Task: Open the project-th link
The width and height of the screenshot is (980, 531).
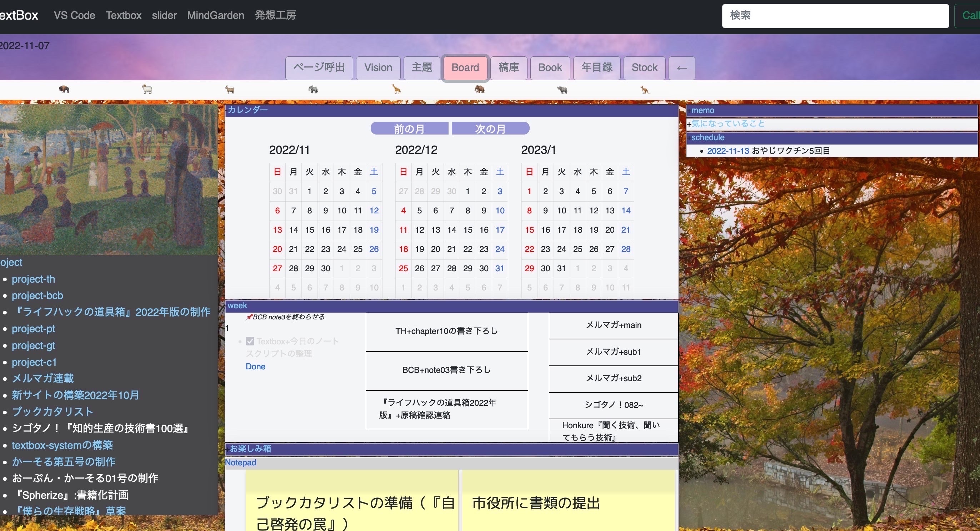Action: [34, 279]
